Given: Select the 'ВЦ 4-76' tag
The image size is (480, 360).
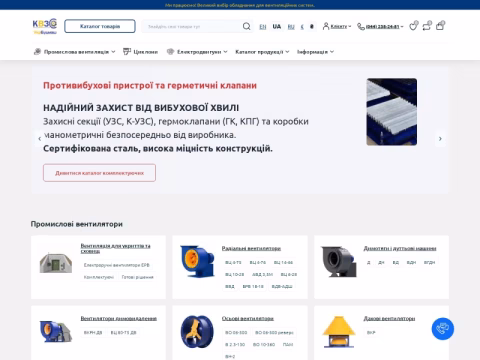Looking at the screenshot, I should pyautogui.click(x=258, y=262).
